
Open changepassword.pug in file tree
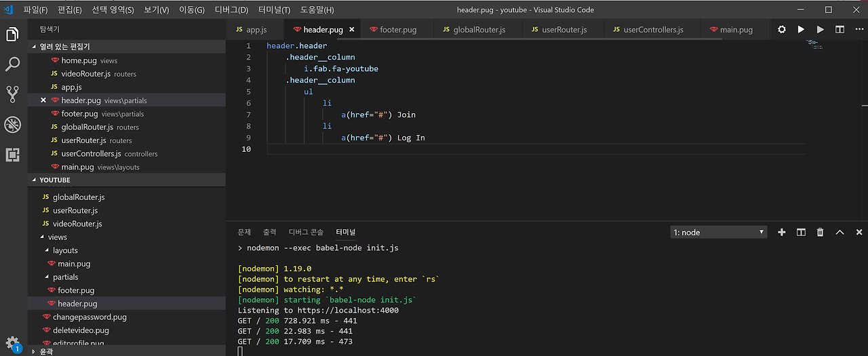coord(127,317)
